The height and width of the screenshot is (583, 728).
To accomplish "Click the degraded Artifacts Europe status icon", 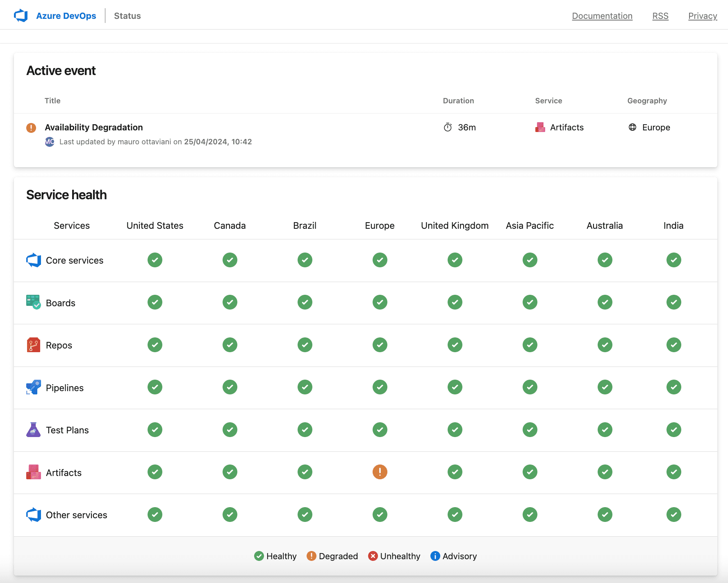I will pyautogui.click(x=380, y=472).
